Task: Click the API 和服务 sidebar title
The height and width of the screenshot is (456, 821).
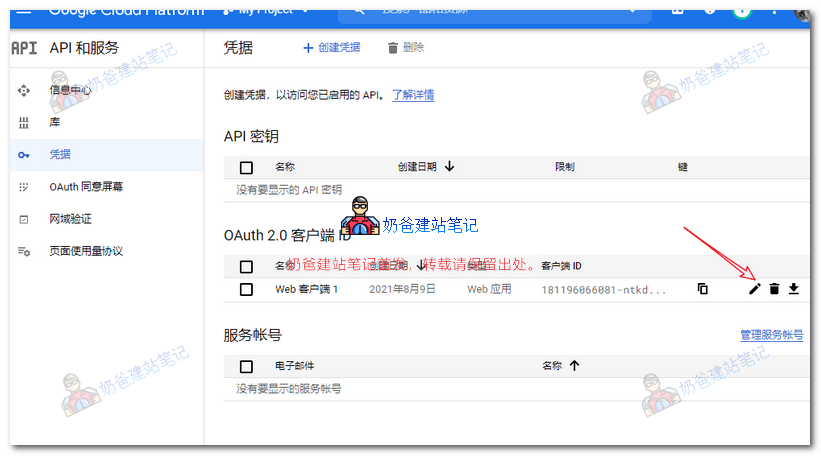Action: (84, 48)
